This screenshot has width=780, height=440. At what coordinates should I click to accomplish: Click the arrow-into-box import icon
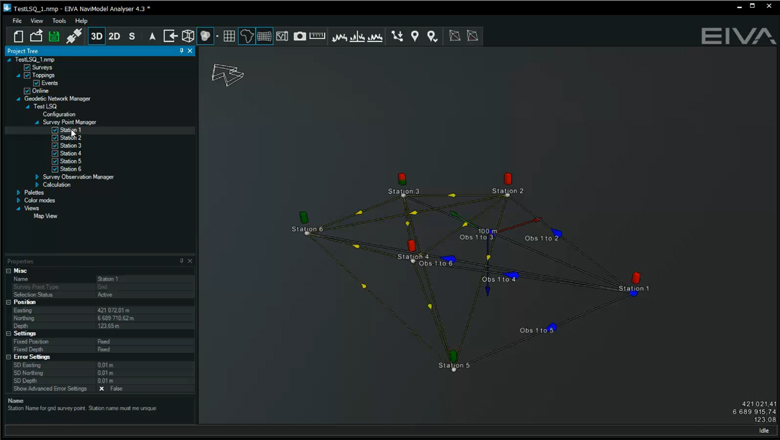coord(170,36)
